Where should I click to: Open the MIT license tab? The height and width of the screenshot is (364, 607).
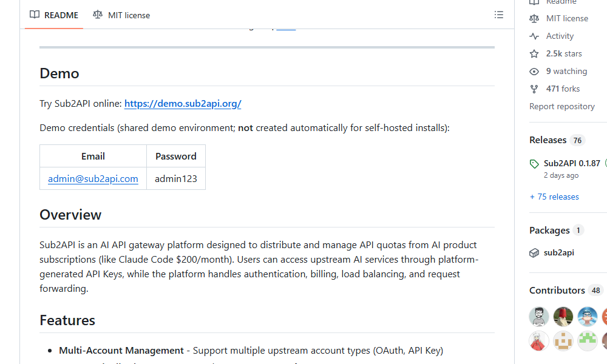pos(121,15)
